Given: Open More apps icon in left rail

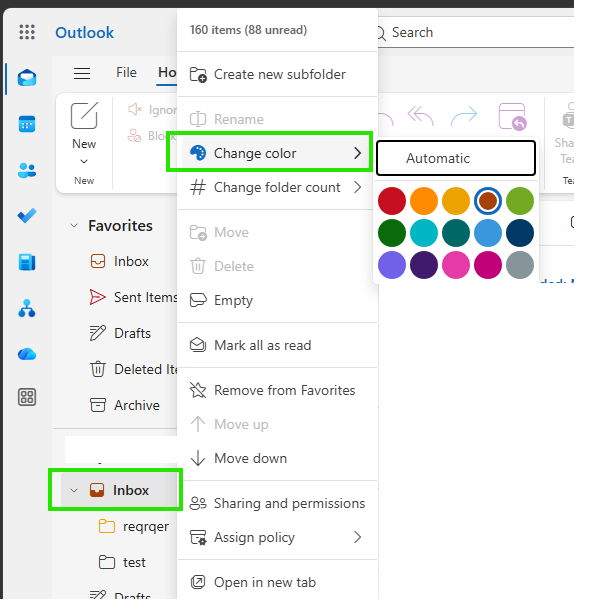Looking at the screenshot, I should pyautogui.click(x=27, y=397).
